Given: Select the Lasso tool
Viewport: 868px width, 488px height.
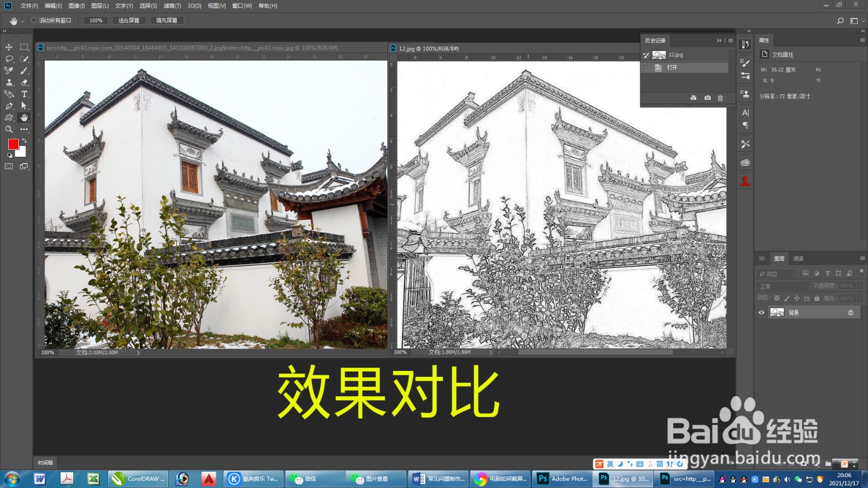Looking at the screenshot, I should pos(8,59).
